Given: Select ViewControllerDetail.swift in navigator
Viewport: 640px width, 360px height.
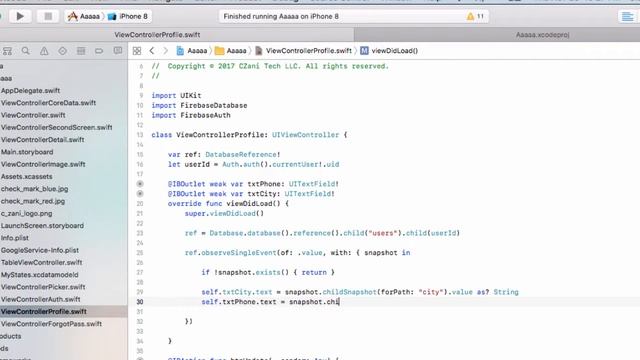Looking at the screenshot, I should pyautogui.click(x=42, y=140).
